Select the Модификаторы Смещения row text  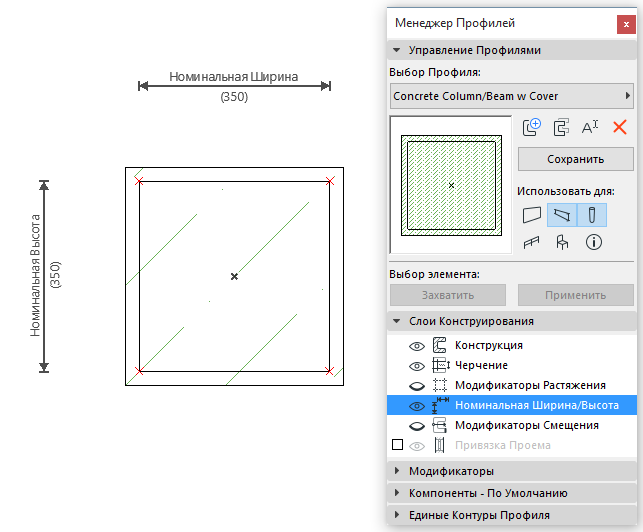point(527,425)
